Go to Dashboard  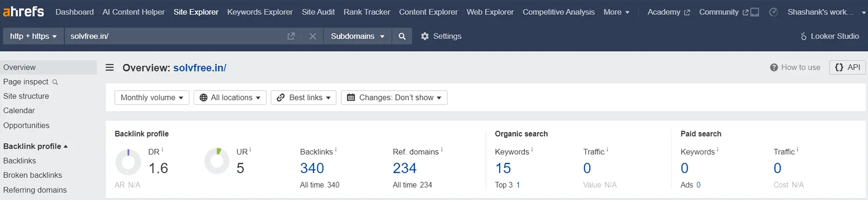point(74,12)
